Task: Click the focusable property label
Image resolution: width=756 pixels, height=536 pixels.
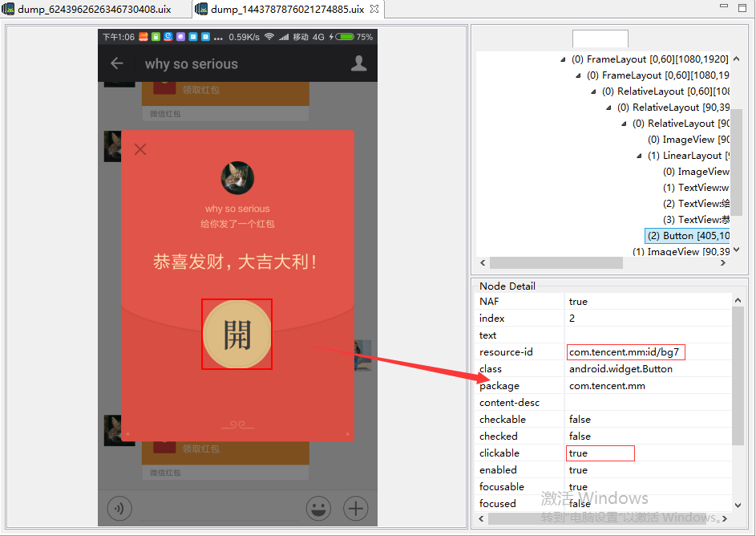Action: [501, 487]
